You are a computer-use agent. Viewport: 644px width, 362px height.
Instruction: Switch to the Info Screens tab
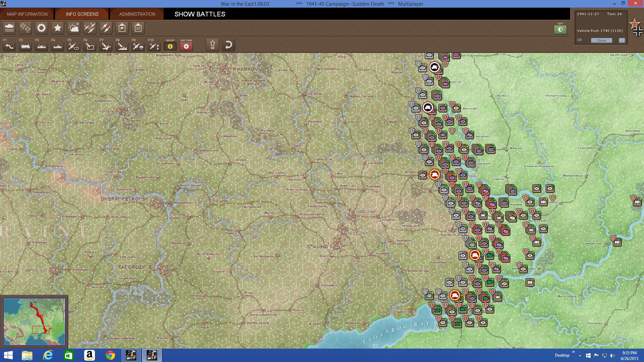[82, 14]
